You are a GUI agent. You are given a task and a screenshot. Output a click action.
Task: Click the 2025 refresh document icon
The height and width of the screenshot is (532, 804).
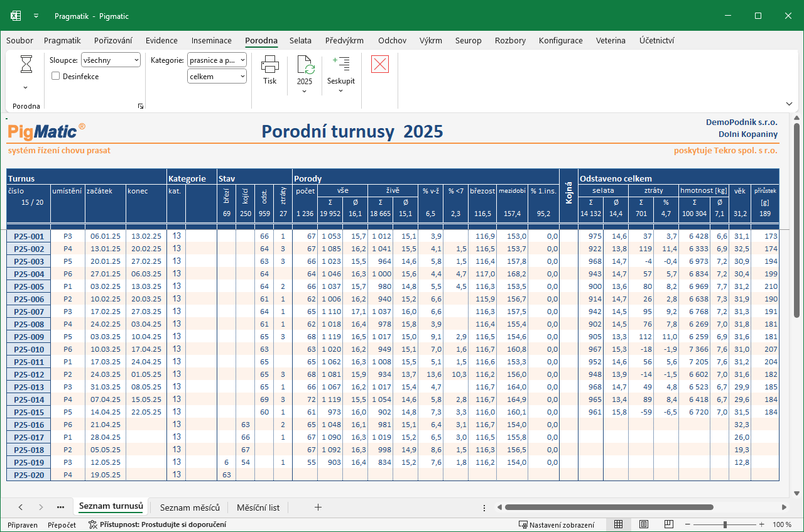pos(305,65)
